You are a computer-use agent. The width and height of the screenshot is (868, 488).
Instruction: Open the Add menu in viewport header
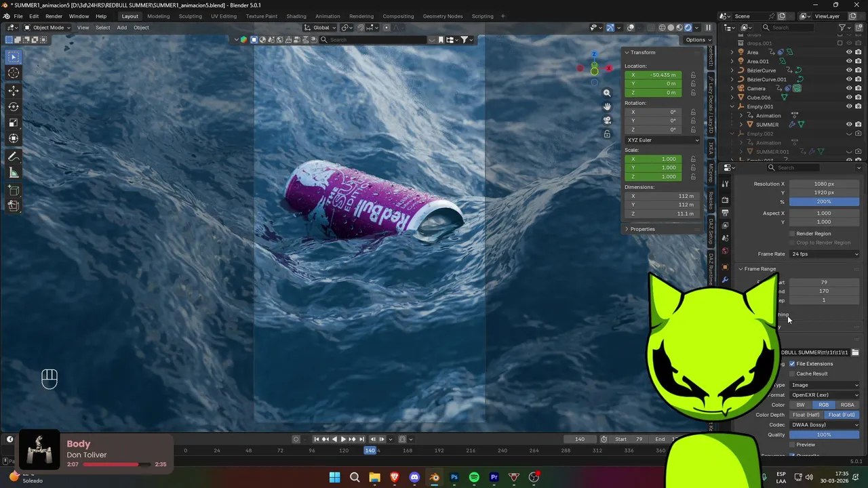coord(121,28)
